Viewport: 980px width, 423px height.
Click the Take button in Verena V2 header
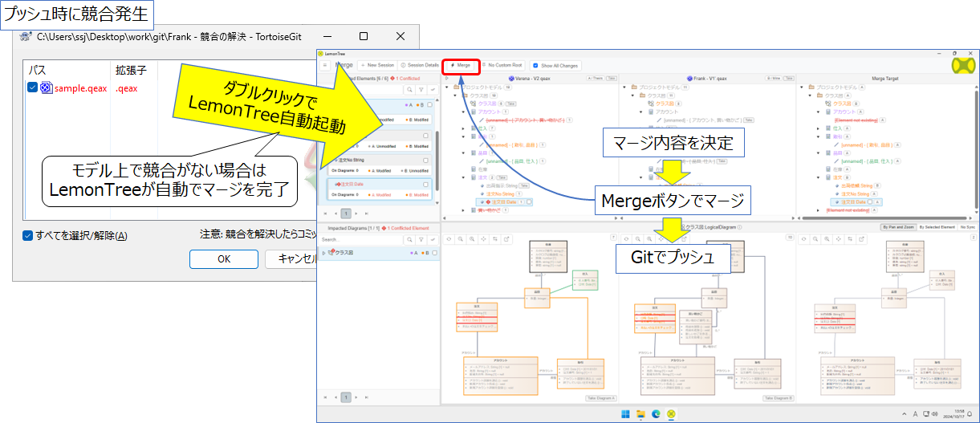pyautogui.click(x=612, y=79)
